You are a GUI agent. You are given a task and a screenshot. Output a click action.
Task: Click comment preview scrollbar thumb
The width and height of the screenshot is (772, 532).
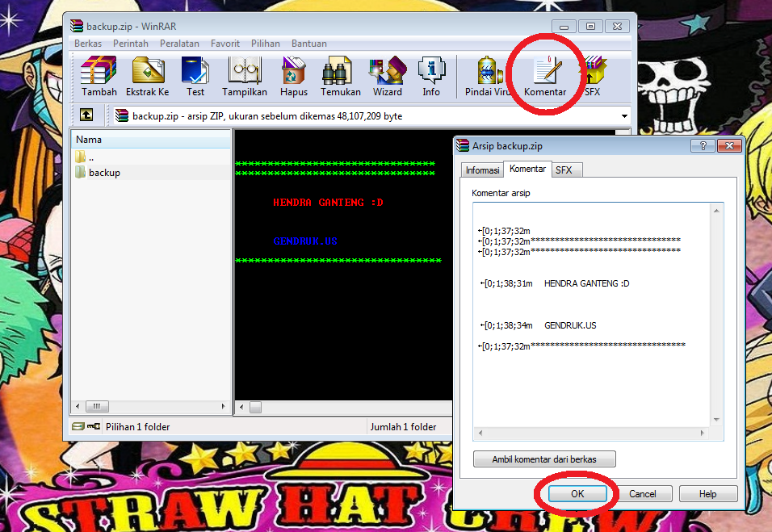(255, 407)
